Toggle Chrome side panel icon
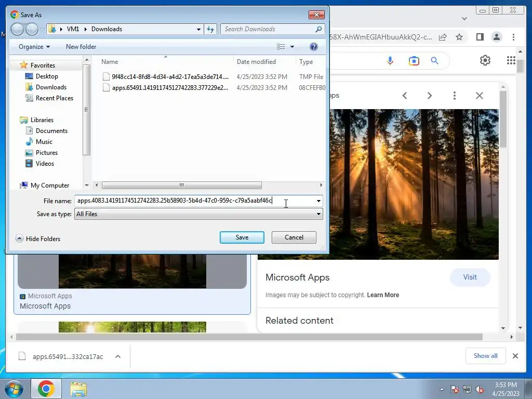The height and width of the screenshot is (399, 532). point(480,37)
